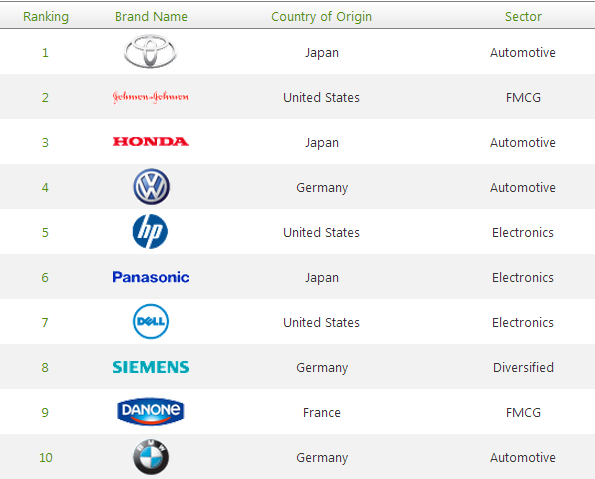The image size is (595, 479).
Task: Click Germany in the Volkswagen row
Action: pyautogui.click(x=322, y=188)
